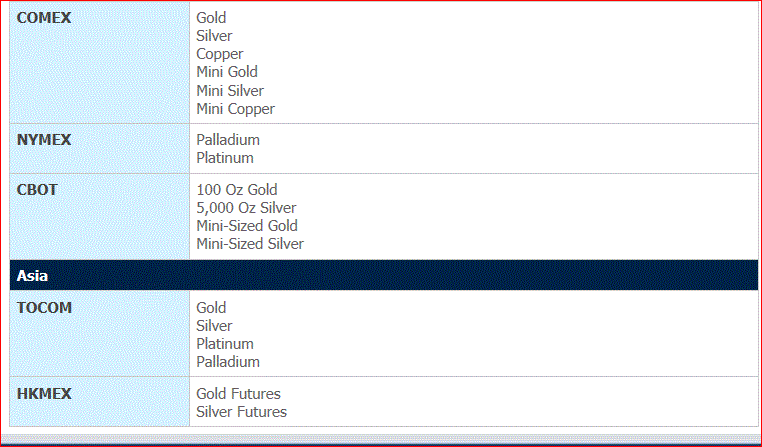Viewport: 762px width, 447px height.
Task: Select 100 Oz Gold under CBOT
Action: [237, 189]
